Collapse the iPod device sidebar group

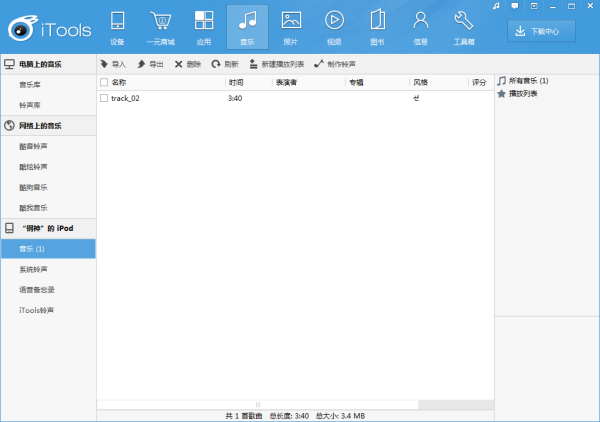point(48,228)
